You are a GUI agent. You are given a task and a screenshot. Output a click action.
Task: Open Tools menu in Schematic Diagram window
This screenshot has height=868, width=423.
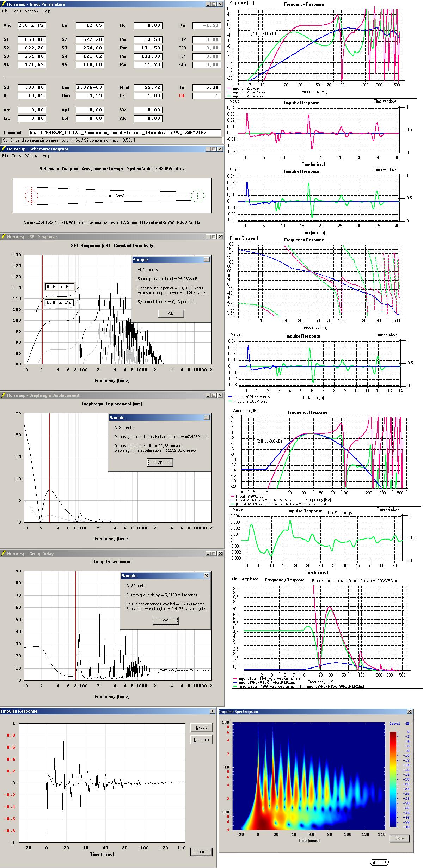click(x=17, y=156)
